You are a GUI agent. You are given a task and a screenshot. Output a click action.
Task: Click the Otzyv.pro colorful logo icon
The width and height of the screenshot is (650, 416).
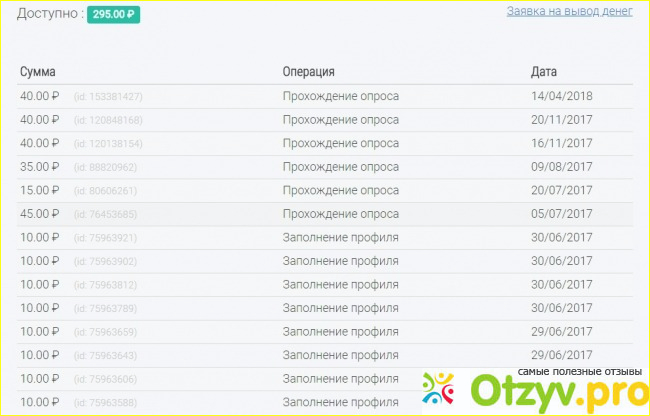click(441, 390)
